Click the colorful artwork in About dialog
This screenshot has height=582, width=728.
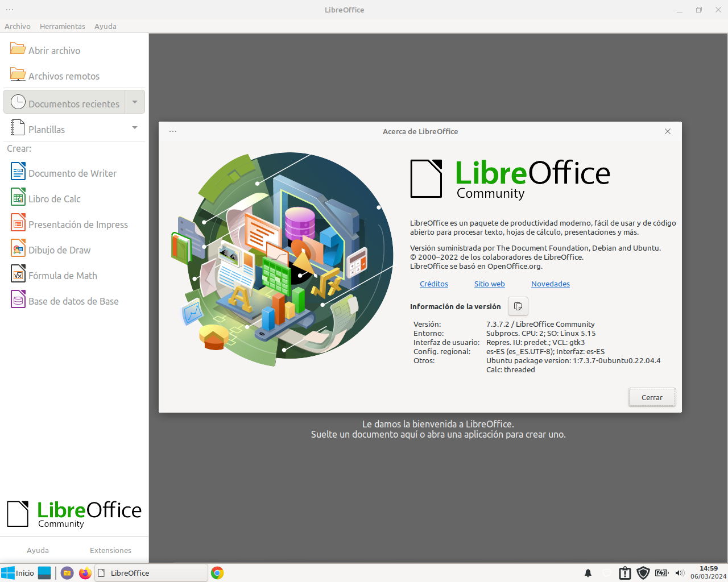tap(282, 259)
